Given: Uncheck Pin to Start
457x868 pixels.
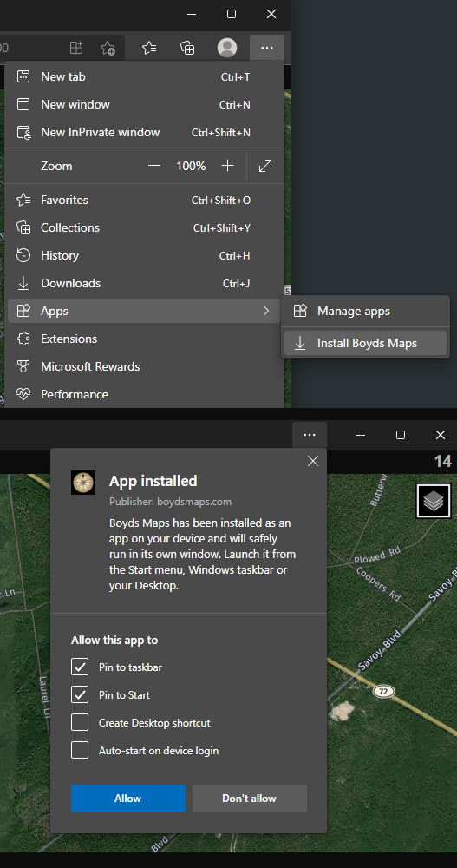Looking at the screenshot, I should [80, 694].
